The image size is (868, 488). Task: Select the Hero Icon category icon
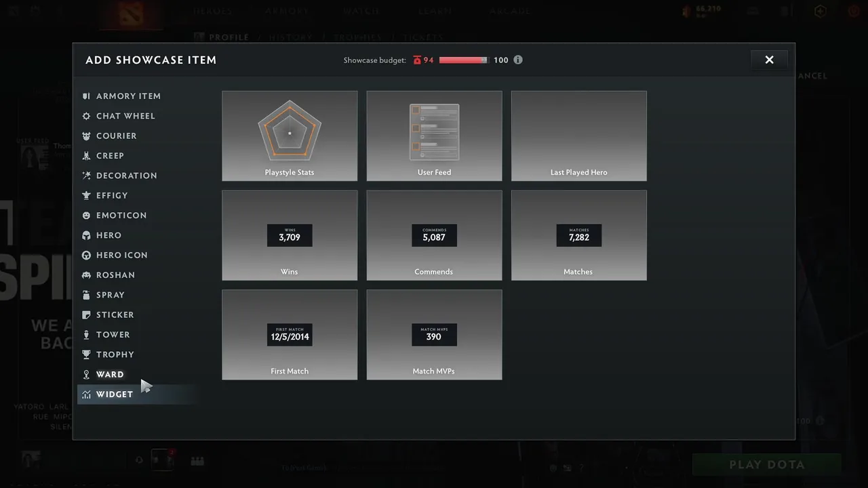point(86,256)
